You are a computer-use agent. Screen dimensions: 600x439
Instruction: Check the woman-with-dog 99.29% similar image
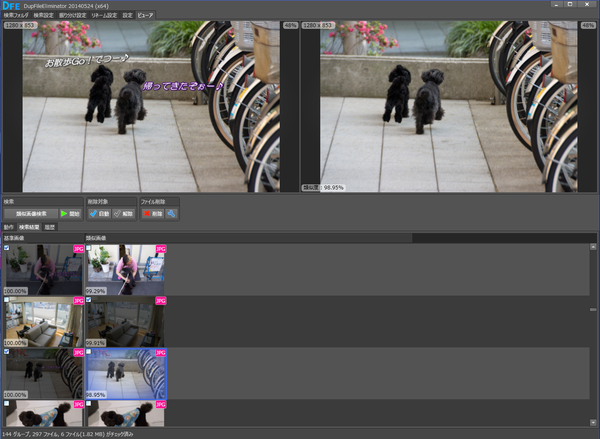pyautogui.click(x=88, y=248)
